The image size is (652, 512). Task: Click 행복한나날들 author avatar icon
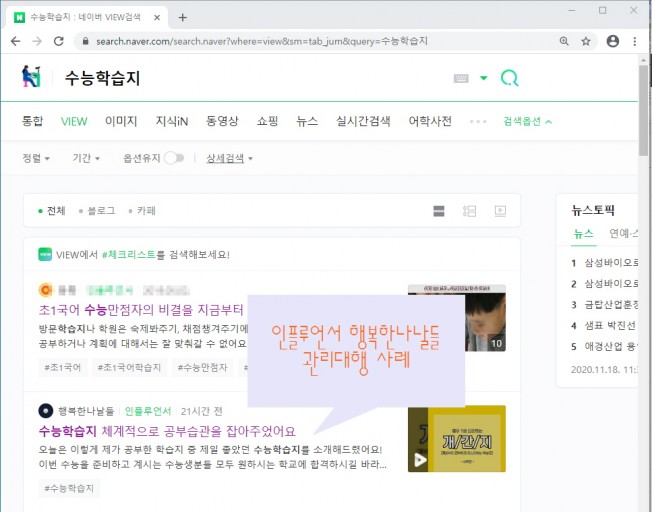[x=46, y=411]
